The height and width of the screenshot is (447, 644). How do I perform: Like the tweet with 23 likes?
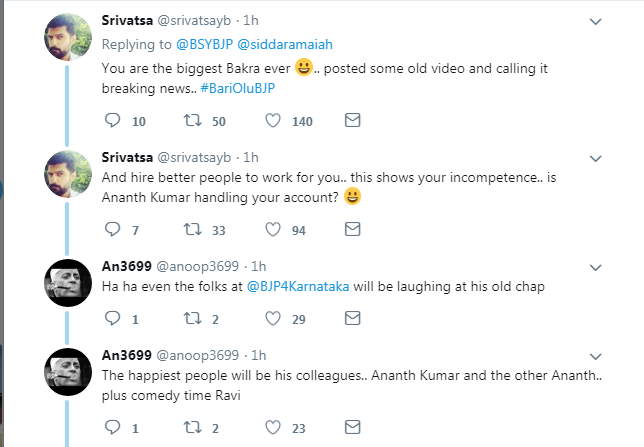273,429
